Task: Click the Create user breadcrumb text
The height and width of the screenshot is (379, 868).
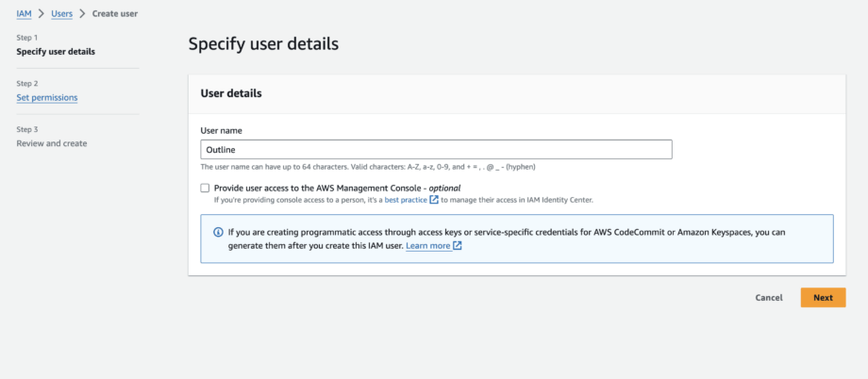Action: coord(115,13)
